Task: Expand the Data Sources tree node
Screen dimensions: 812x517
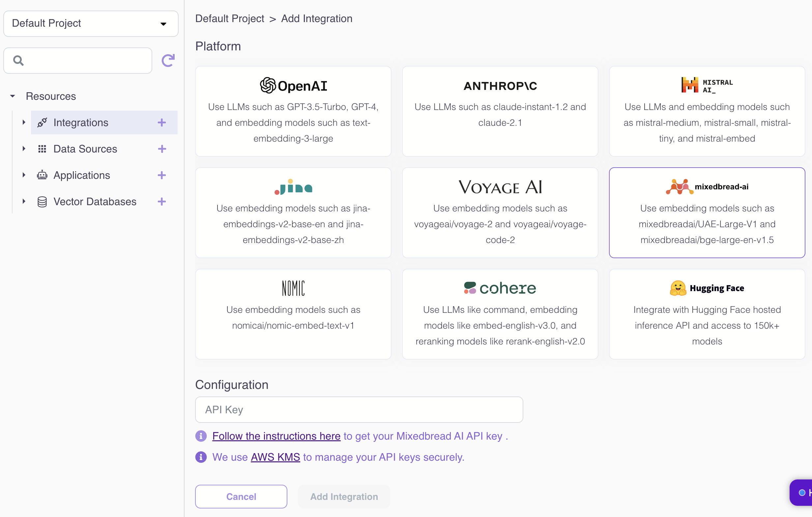Action: [24, 149]
